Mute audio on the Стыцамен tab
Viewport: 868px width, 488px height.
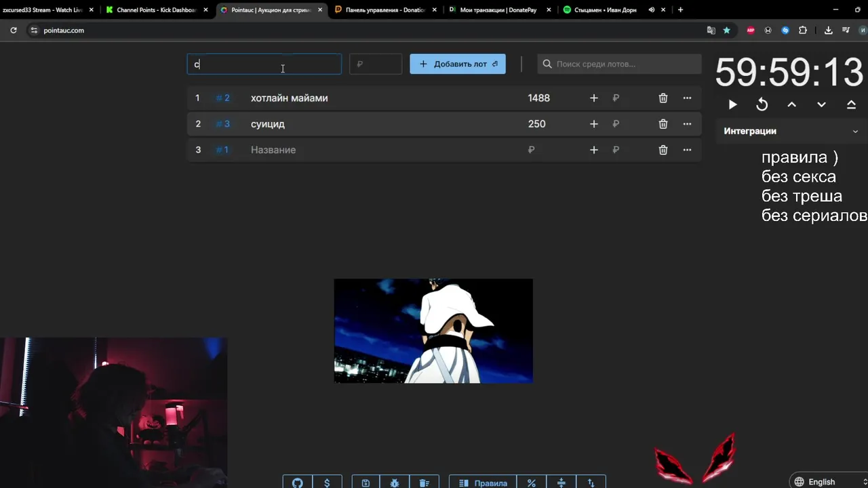click(x=651, y=10)
